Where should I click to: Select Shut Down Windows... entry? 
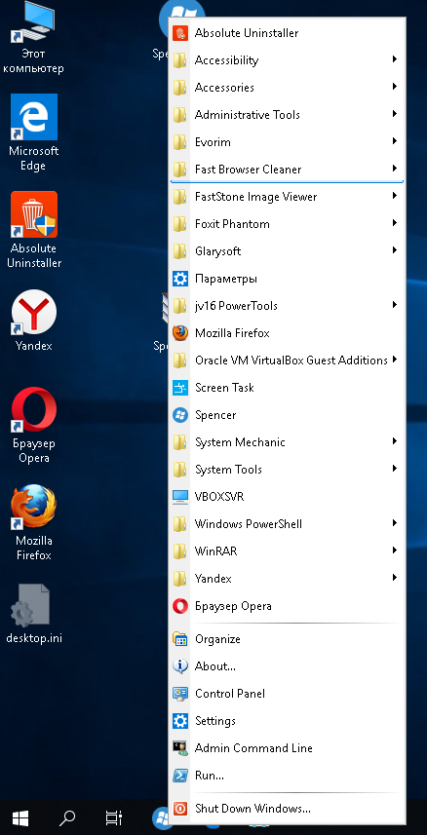pyautogui.click(x=286, y=808)
